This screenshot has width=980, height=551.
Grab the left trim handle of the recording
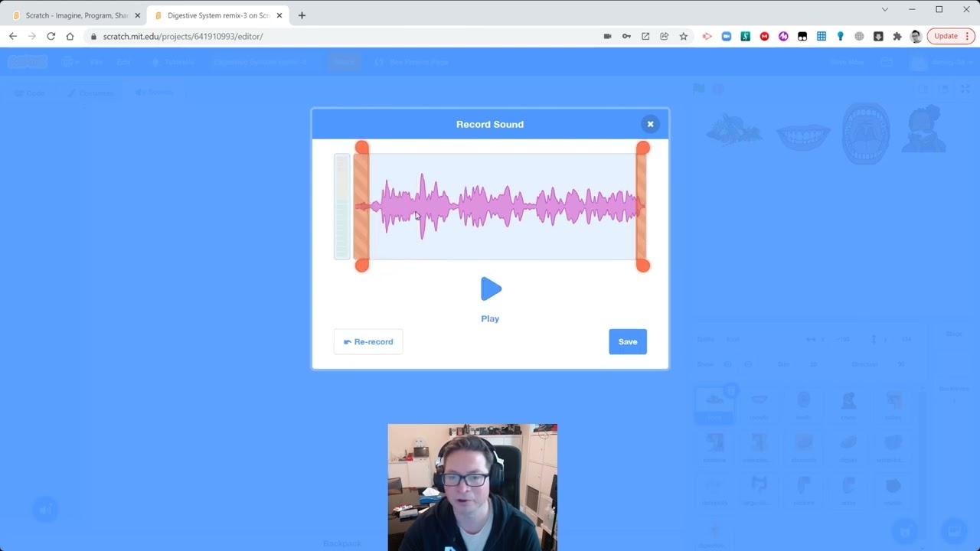coord(361,206)
